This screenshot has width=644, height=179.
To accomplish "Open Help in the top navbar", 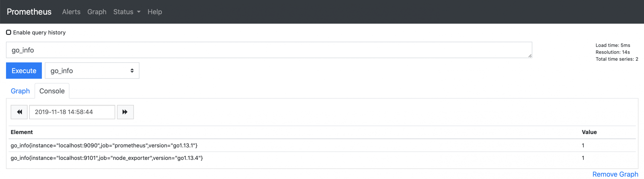I will point(155,12).
